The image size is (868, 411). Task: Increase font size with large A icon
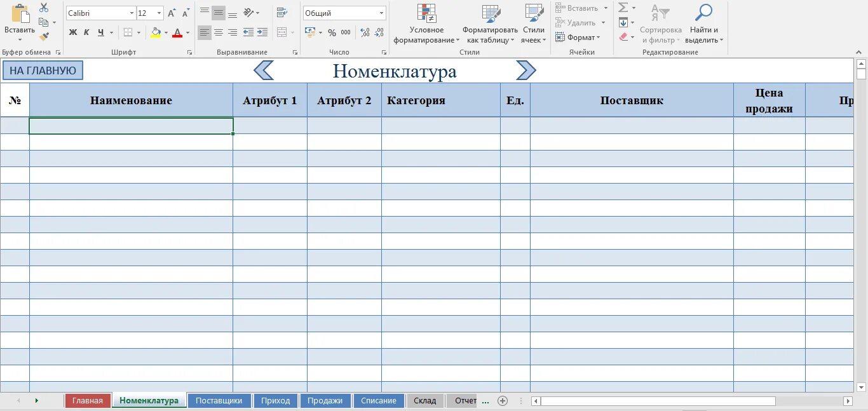pyautogui.click(x=172, y=13)
